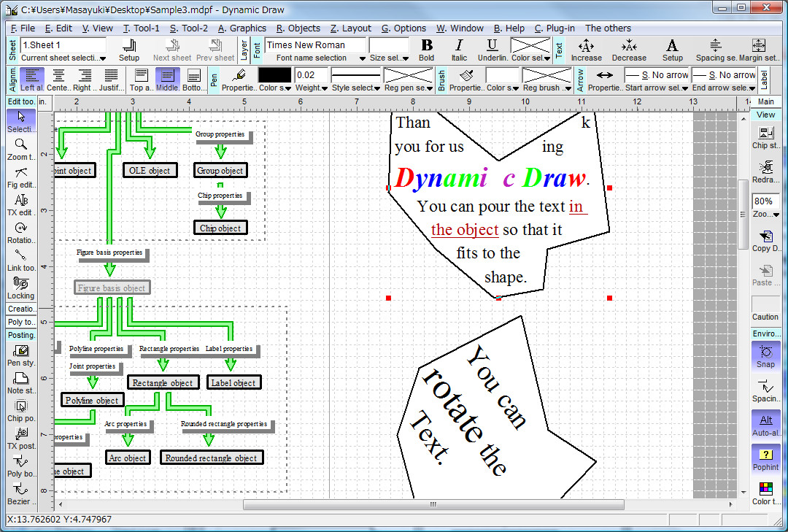The image size is (788, 532).
Task: Open the Color table icon
Action: [x=766, y=494]
